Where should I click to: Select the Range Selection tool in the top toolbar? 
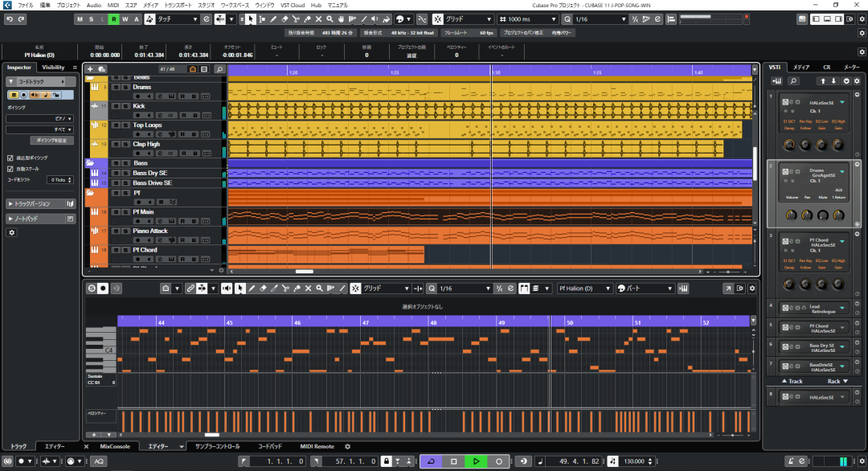pyautogui.click(x=262, y=19)
